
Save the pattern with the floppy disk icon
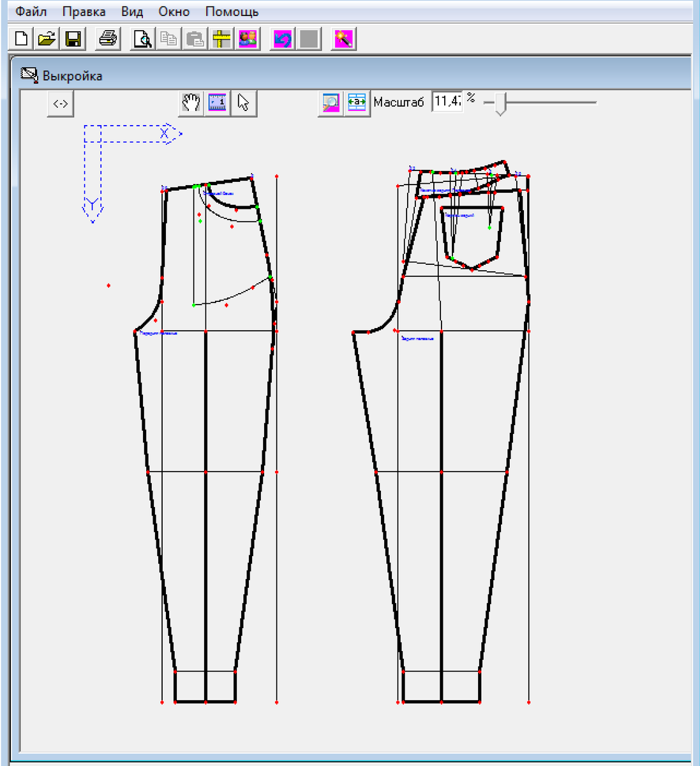73,39
